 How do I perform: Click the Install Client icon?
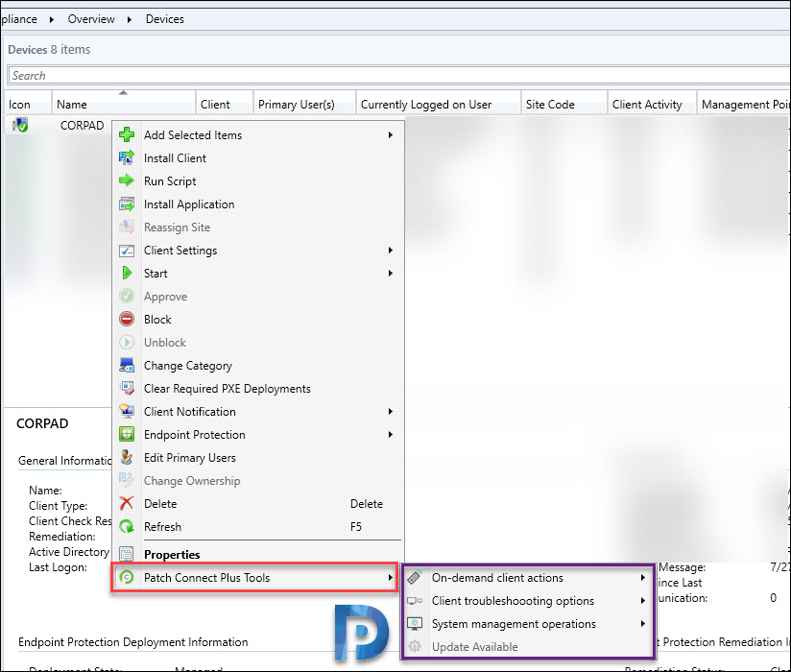click(127, 157)
